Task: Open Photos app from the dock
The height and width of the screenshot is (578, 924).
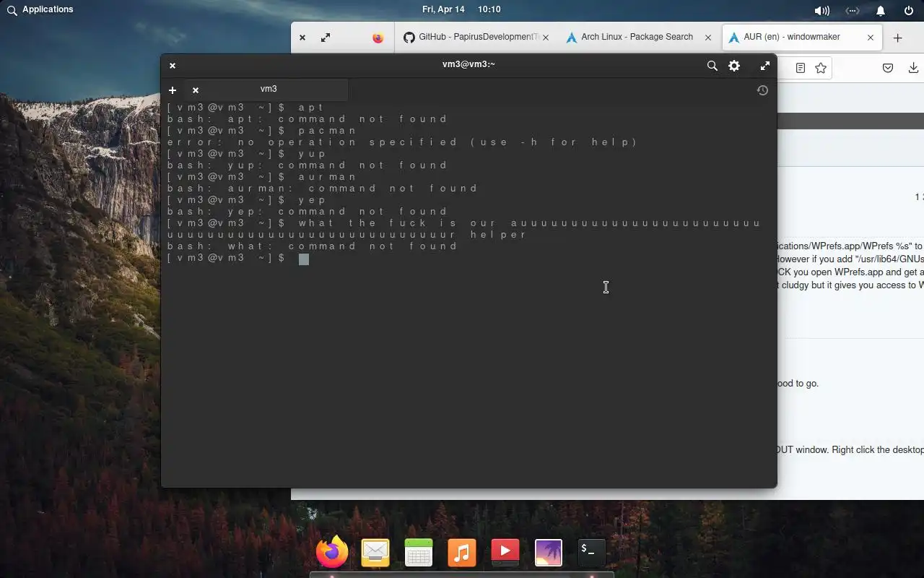Action: [x=549, y=553]
